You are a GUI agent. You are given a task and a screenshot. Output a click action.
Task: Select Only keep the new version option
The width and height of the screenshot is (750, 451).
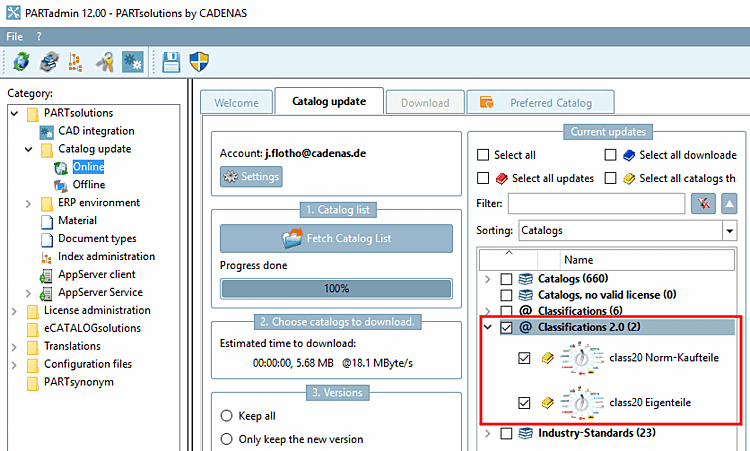[226, 439]
